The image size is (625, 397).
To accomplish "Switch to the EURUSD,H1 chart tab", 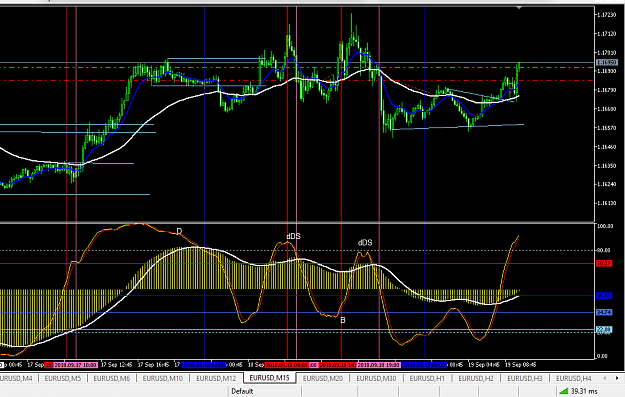I will coord(427,378).
